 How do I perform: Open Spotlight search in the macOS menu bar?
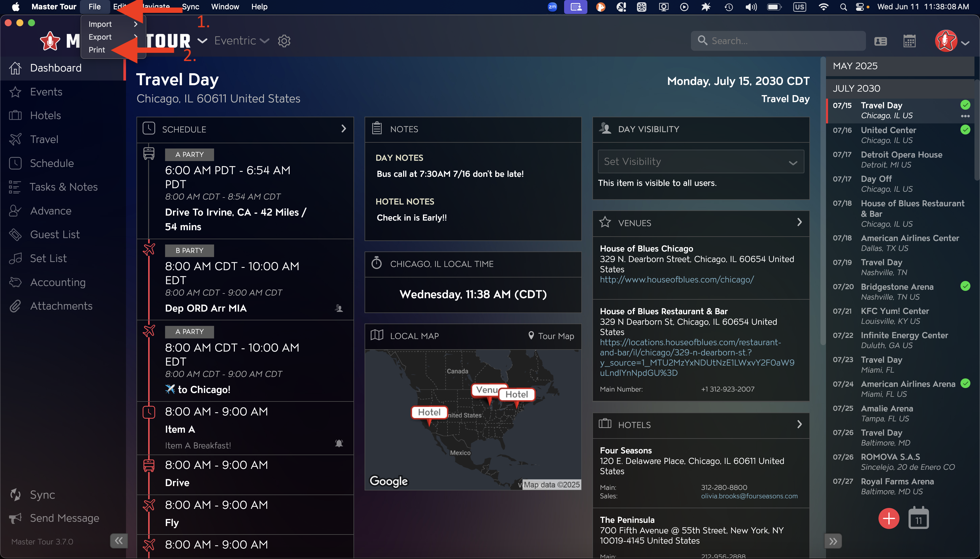843,7
